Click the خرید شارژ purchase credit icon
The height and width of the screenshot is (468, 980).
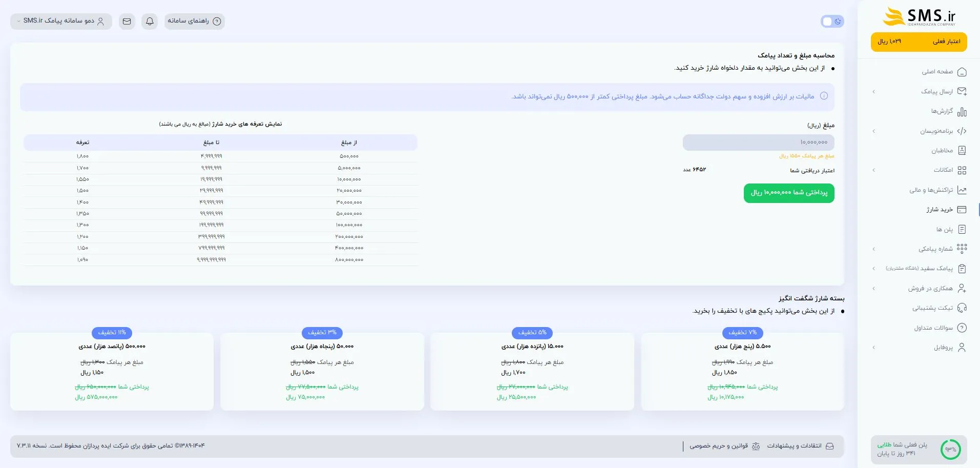tap(963, 209)
